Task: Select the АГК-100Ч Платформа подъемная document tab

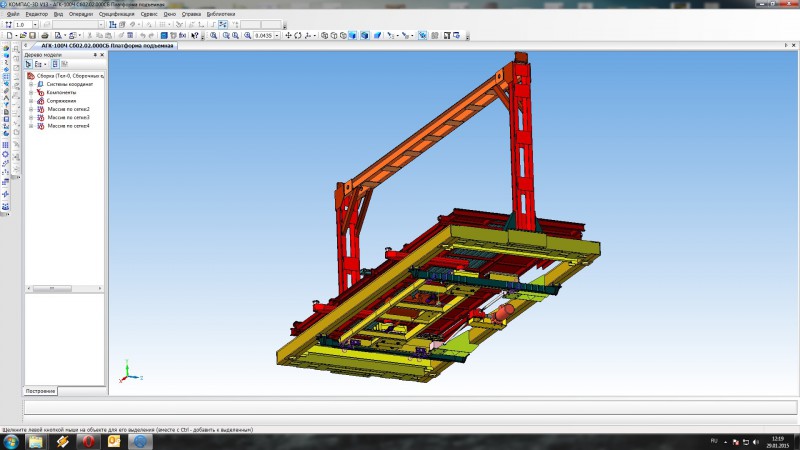Action: 107,45
